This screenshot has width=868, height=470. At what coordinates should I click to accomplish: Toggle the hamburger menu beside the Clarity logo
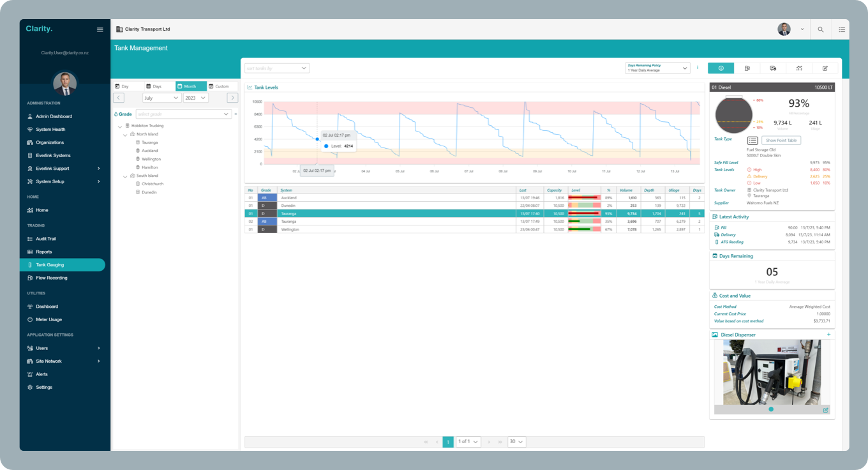pos(100,29)
